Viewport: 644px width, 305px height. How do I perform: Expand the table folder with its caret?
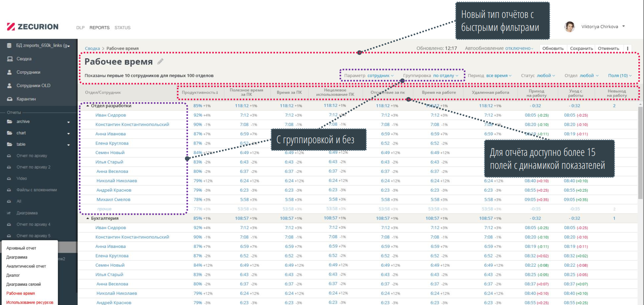tap(68, 145)
